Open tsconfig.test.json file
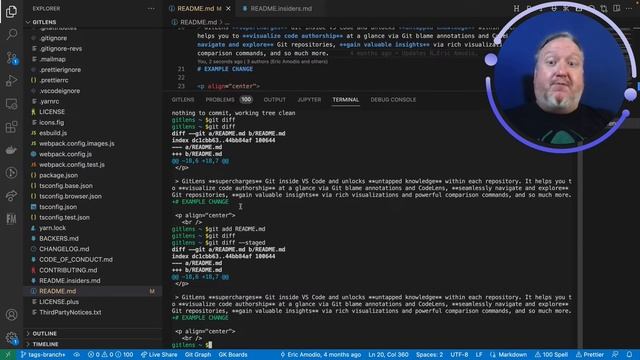 click(64, 218)
